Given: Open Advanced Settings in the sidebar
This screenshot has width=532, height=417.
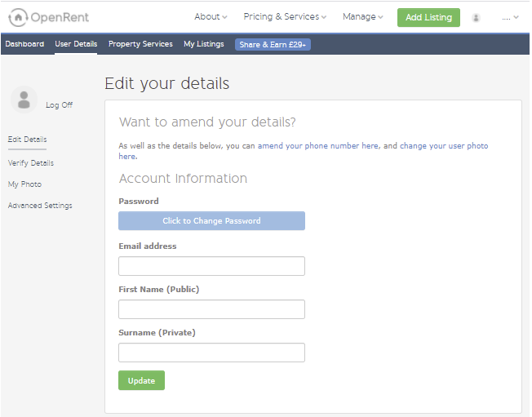Looking at the screenshot, I should pos(40,206).
